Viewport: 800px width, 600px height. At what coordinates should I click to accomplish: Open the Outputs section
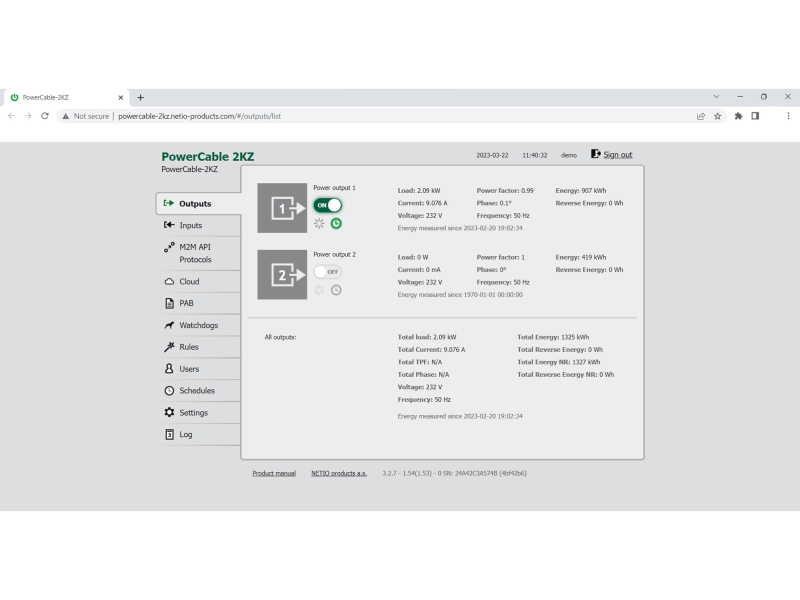click(199, 204)
